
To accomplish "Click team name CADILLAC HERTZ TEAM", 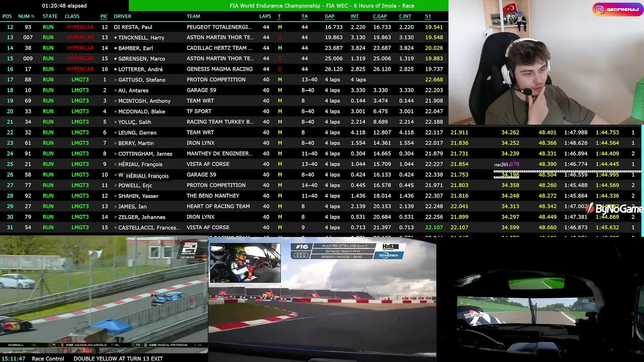I will point(220,48).
